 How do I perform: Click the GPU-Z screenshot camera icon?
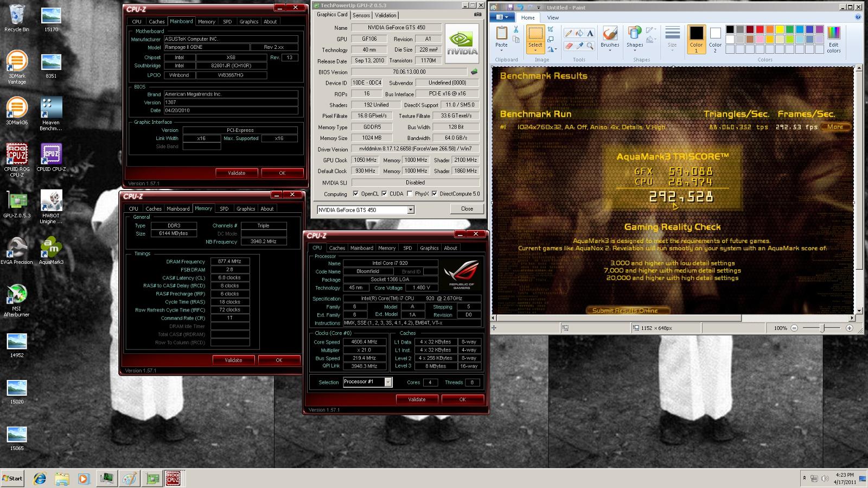[x=478, y=15]
